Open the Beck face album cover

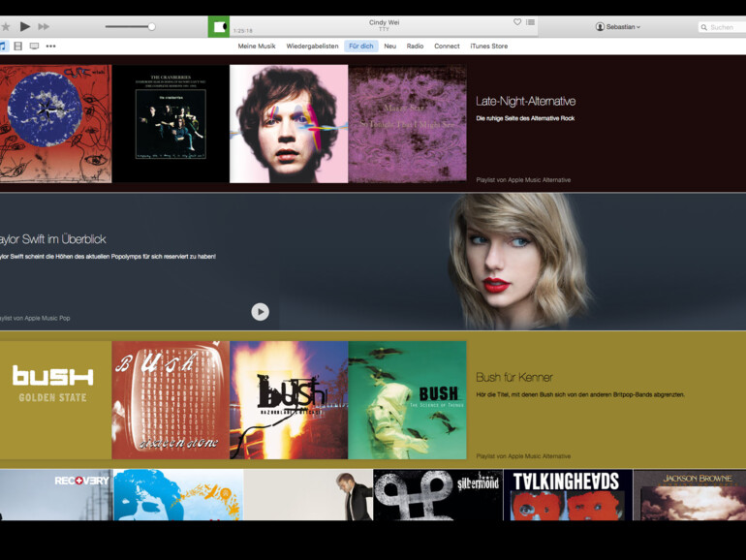tap(289, 124)
